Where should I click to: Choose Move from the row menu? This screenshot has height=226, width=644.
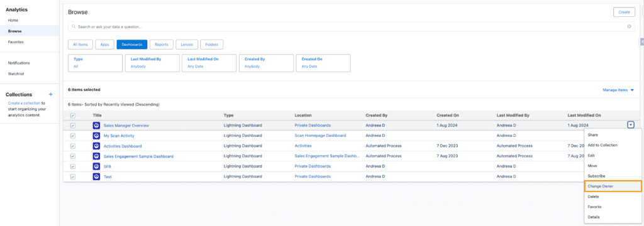pos(613,166)
